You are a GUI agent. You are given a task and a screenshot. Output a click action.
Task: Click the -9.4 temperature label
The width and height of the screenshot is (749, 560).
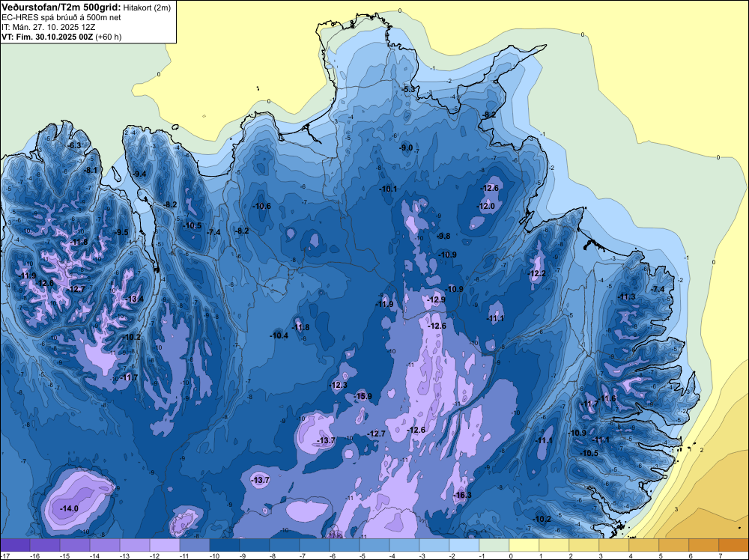coord(139,174)
